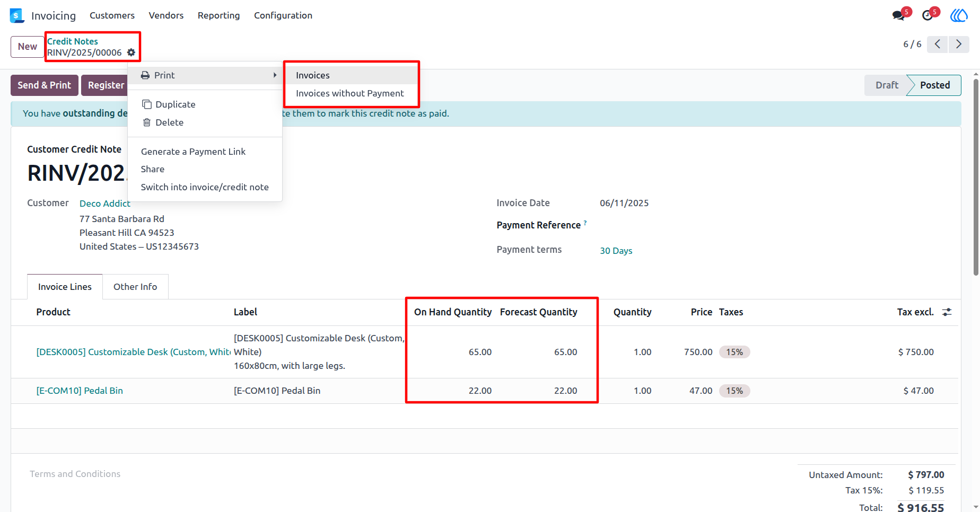Open the 30 Days payment terms link
The image size is (980, 512).
tap(616, 251)
